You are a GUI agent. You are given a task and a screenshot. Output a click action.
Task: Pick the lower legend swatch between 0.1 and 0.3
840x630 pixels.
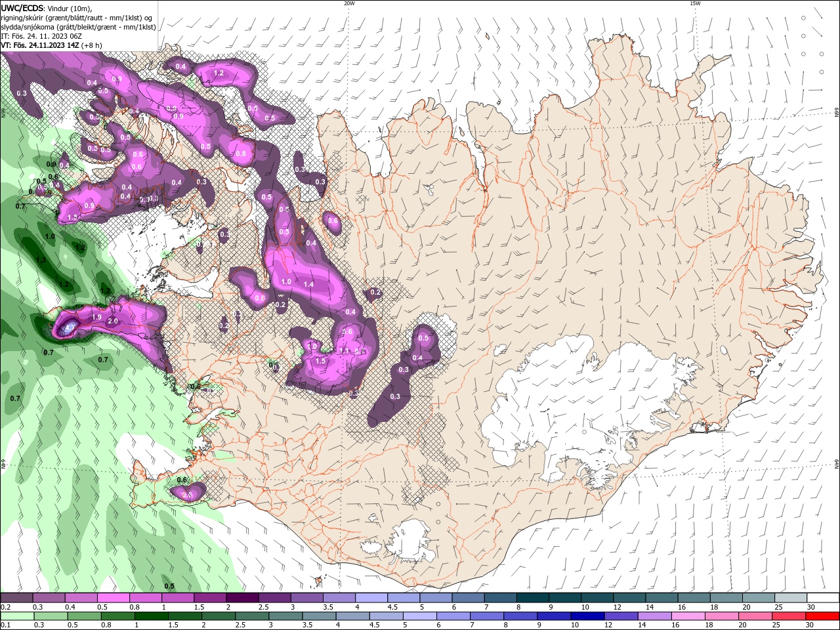17,616
